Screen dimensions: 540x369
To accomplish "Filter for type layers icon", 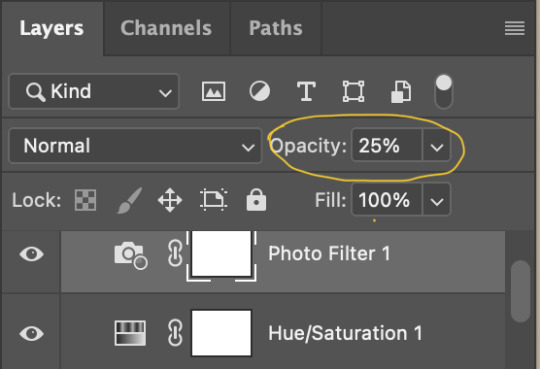I will pos(306,91).
